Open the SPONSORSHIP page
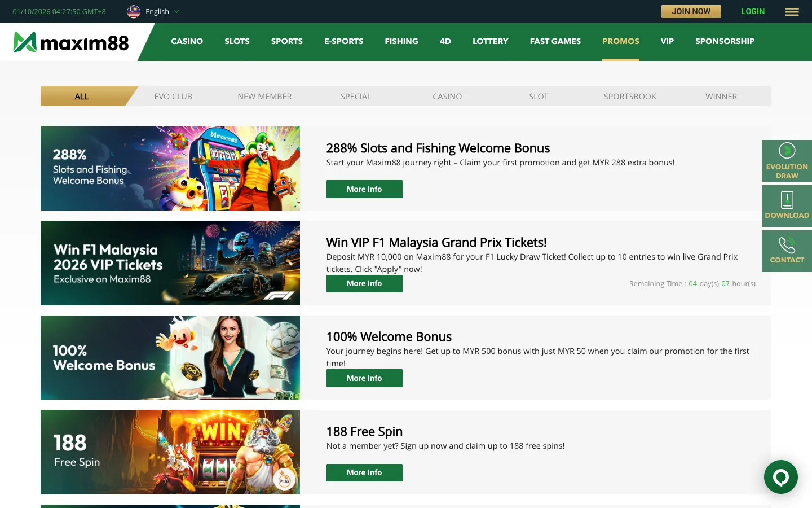 click(725, 41)
